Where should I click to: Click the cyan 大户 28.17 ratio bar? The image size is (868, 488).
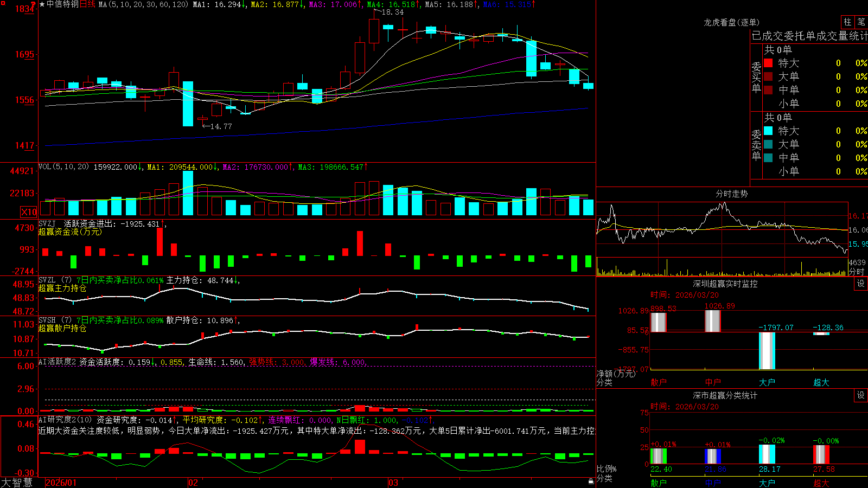[x=767, y=454]
